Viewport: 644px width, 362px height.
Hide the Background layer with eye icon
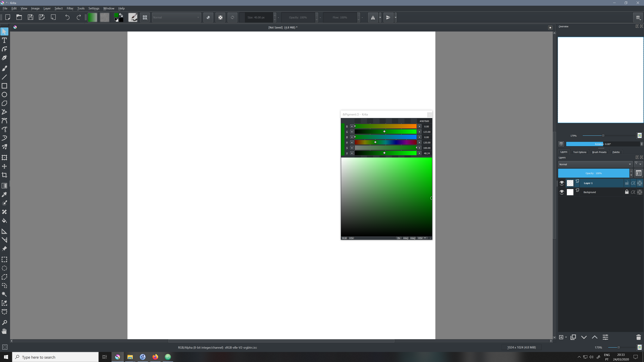[562, 192]
